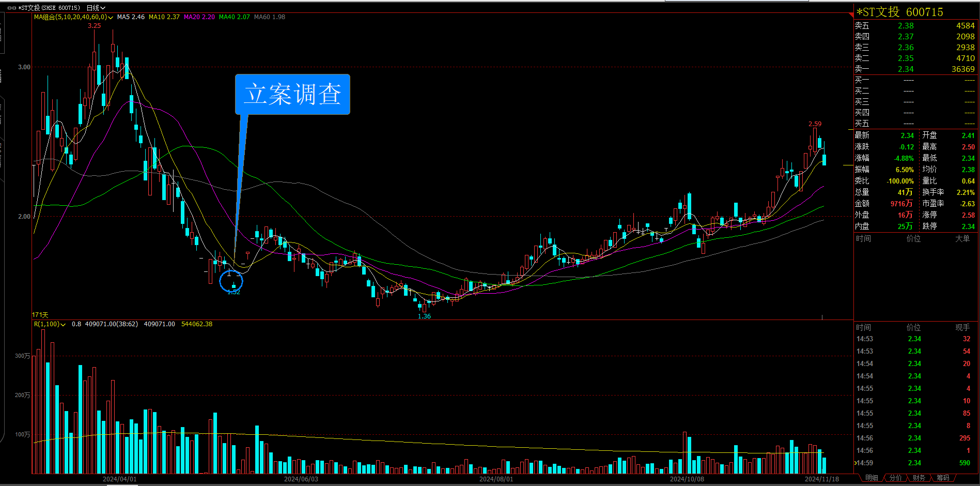Switch to the 分价 tab
The width and height of the screenshot is (980, 486).
[895, 478]
